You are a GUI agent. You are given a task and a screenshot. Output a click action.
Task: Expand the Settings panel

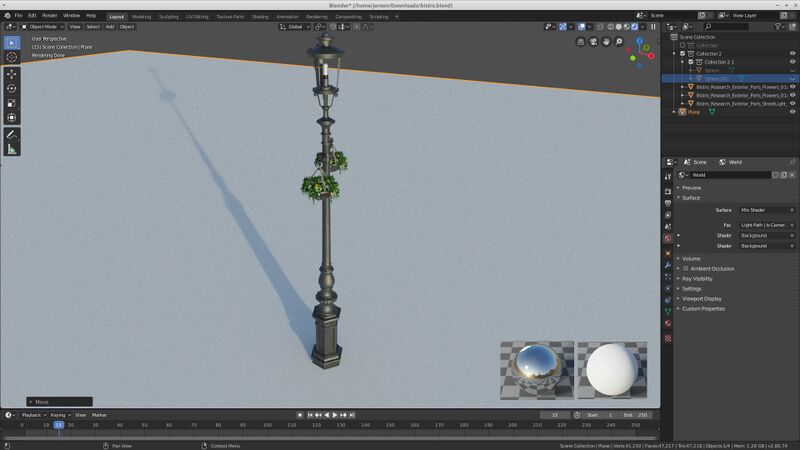pyautogui.click(x=691, y=289)
